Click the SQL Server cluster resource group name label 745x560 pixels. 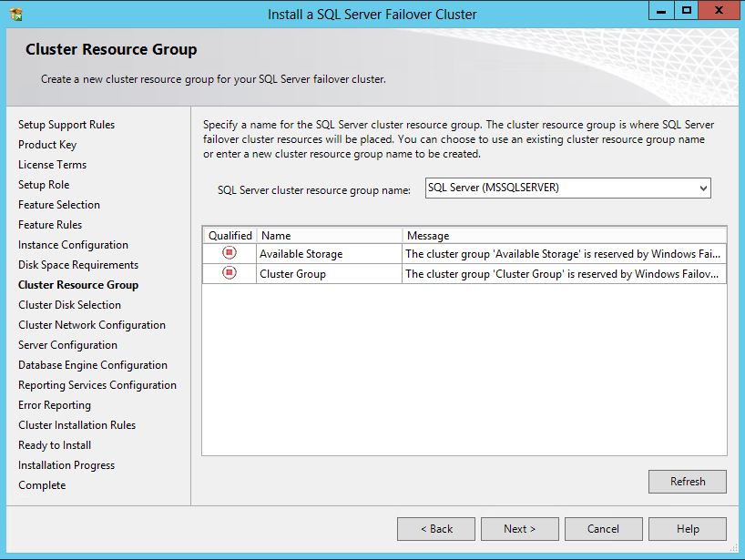[x=314, y=190]
